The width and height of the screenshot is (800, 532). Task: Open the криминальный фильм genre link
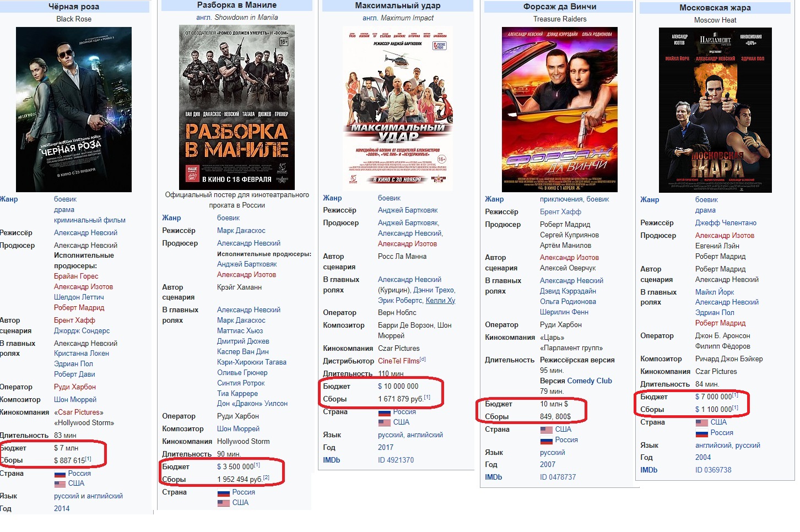(90, 220)
